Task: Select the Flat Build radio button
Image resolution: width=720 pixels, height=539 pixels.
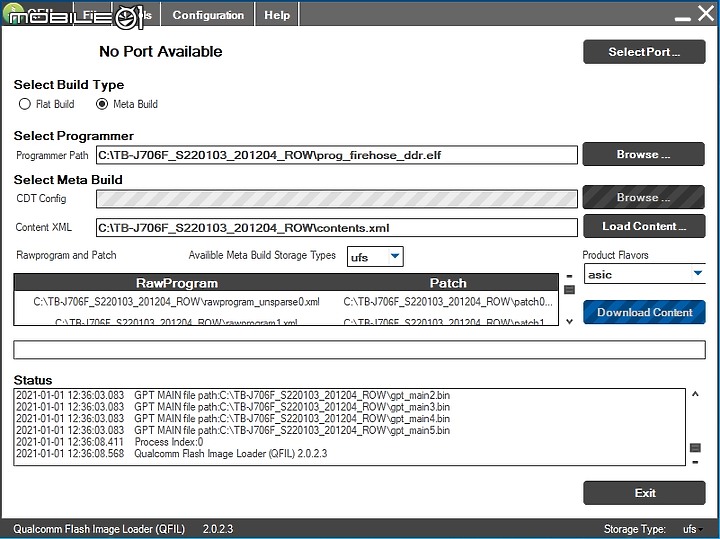Action: coord(25,104)
